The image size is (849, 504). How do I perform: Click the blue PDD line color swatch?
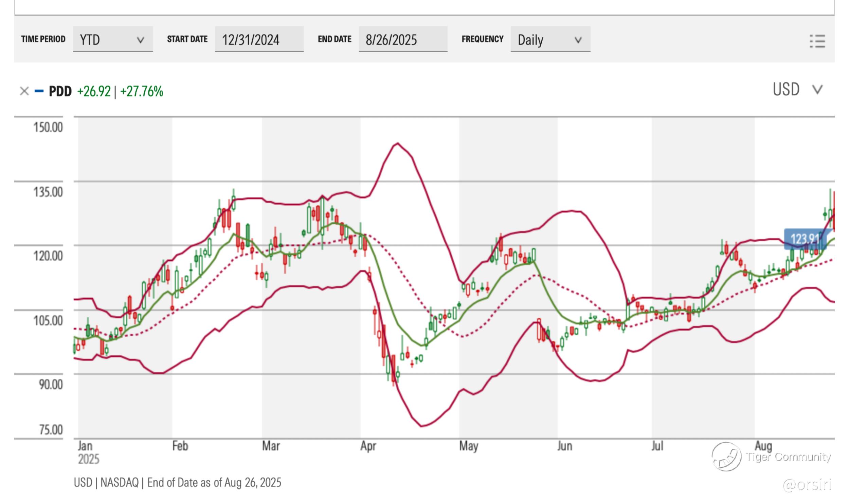(x=39, y=91)
